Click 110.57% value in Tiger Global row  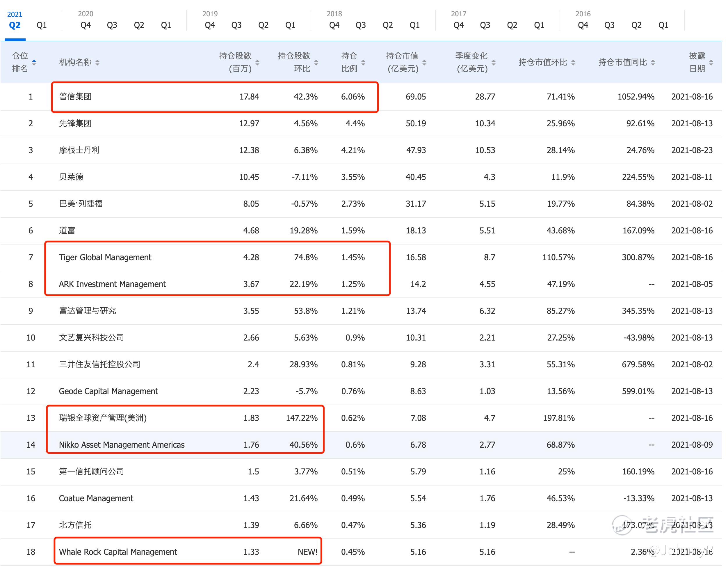(559, 257)
